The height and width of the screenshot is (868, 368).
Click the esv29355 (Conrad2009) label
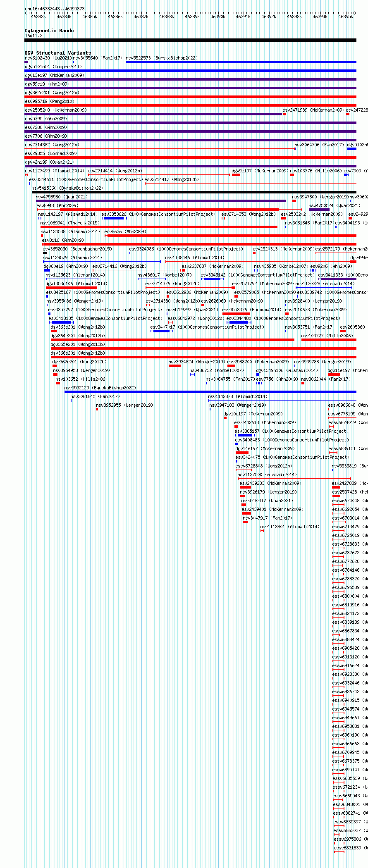tap(51, 153)
